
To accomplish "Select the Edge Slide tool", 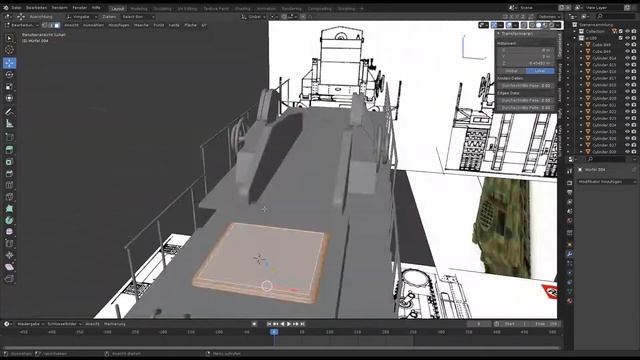I will point(9,244).
